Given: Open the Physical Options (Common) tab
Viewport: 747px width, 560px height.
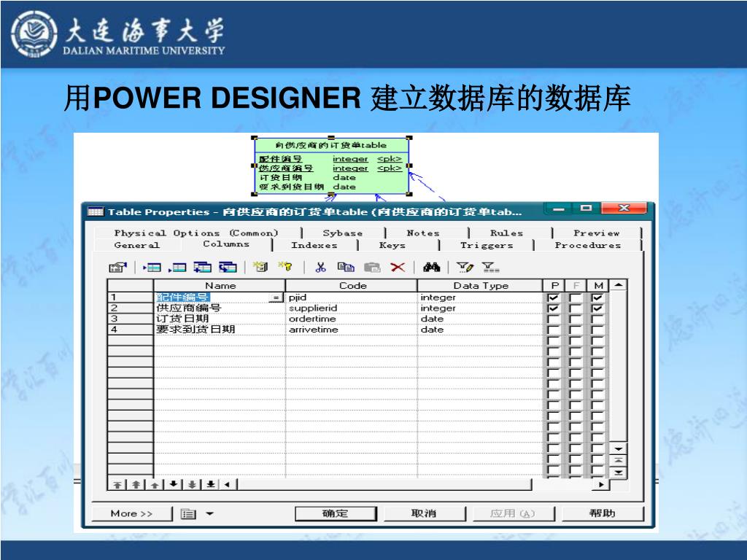Looking at the screenshot, I should pyautogui.click(x=196, y=233).
